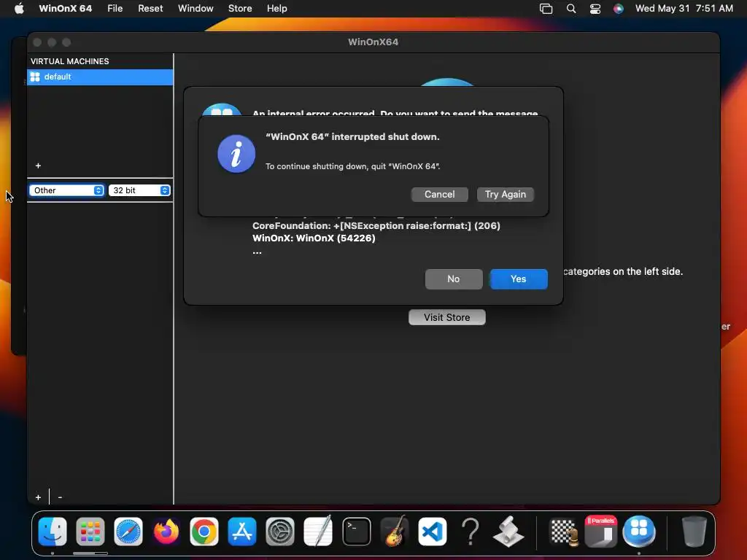
Task: Open Trash from the Dock
Action: pyautogui.click(x=694, y=532)
